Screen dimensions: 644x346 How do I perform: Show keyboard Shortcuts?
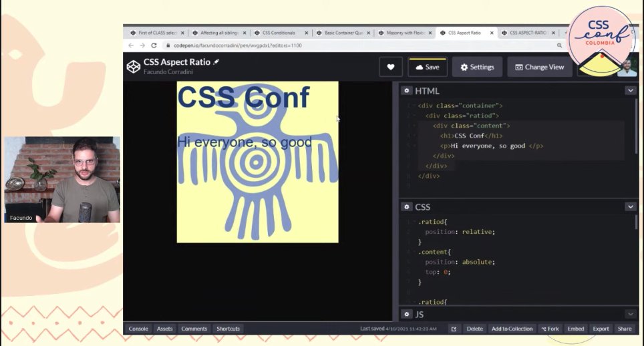coord(228,329)
